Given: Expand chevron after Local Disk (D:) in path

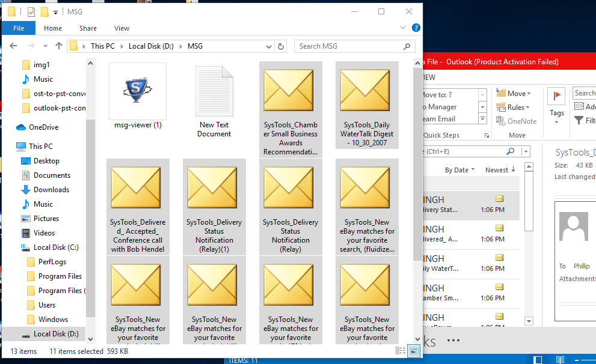Looking at the screenshot, I should click(180, 46).
